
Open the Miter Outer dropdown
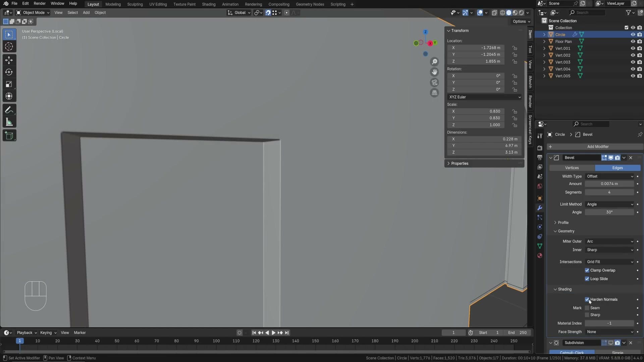tap(610, 241)
